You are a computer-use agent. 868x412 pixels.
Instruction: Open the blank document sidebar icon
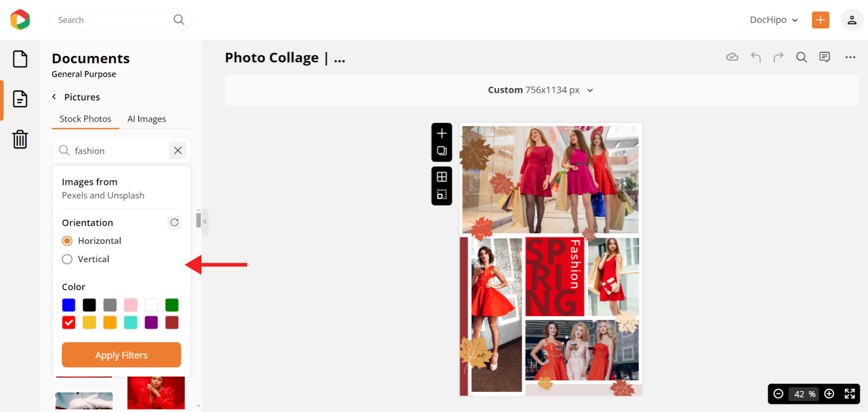20,59
